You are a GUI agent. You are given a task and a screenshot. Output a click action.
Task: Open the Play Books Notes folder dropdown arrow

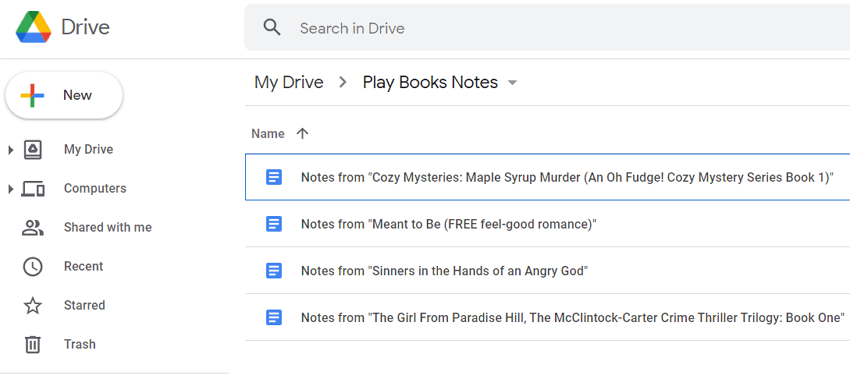(x=512, y=83)
